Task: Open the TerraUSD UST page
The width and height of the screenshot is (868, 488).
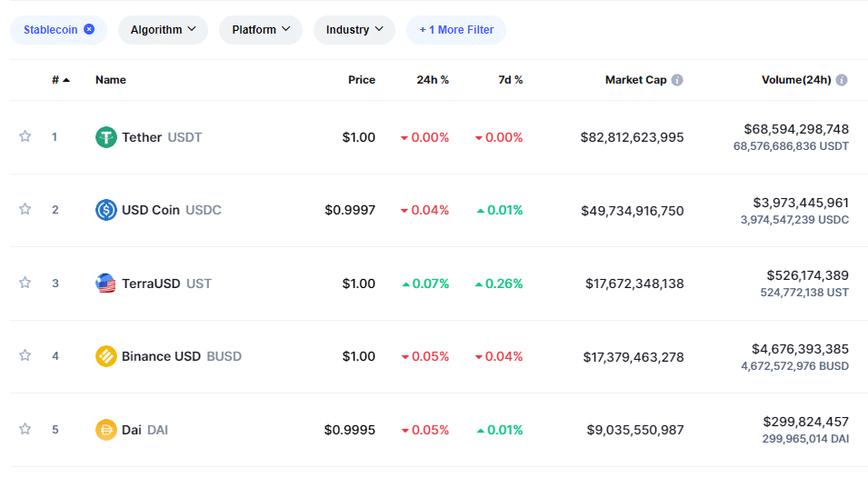Action: click(x=166, y=284)
